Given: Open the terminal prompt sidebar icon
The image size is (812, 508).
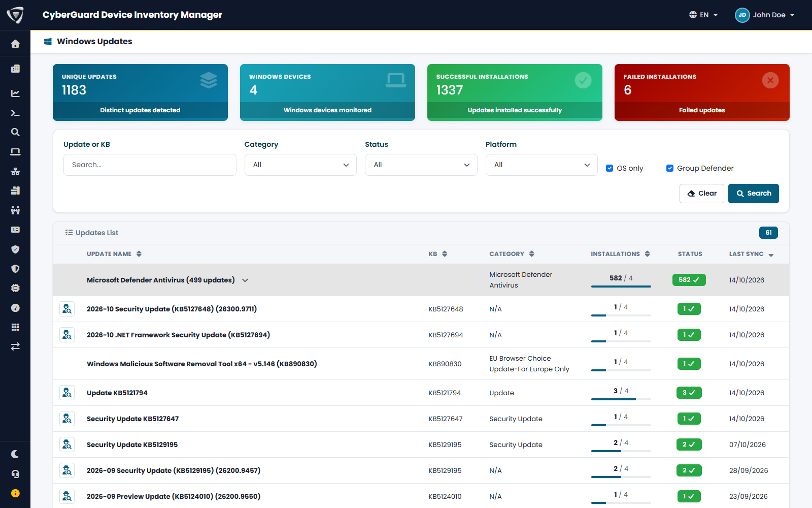Looking at the screenshot, I should coord(15,113).
